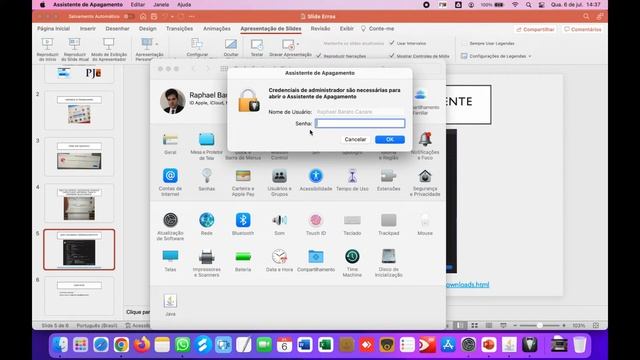Adjust the PowerPoint zoom slider
The height and width of the screenshot is (360, 640).
pyautogui.click(x=540, y=325)
